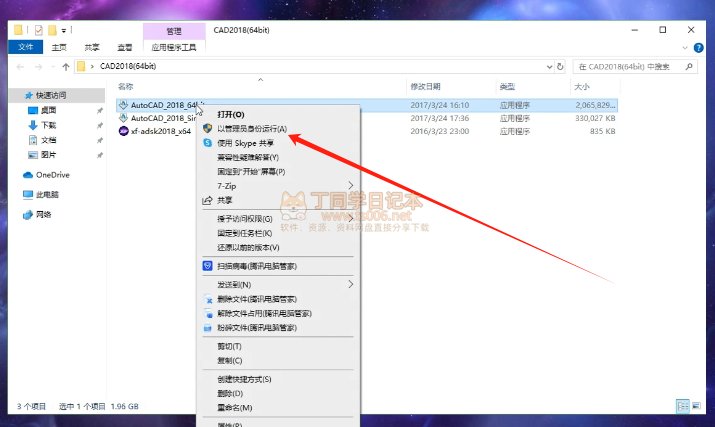This screenshot has height=427, width=715.
Task: Click the xf-adsk2018_x64 file icon
Action: (x=124, y=131)
